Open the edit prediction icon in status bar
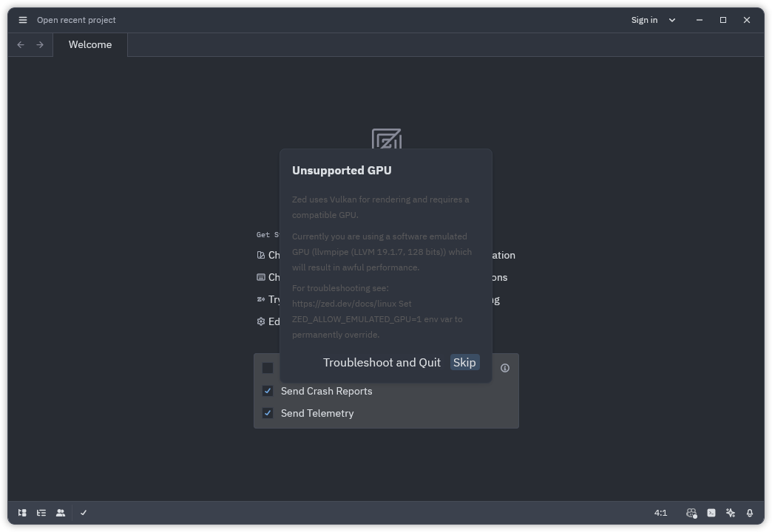Image resolution: width=772 pixels, height=532 pixels. 691,513
